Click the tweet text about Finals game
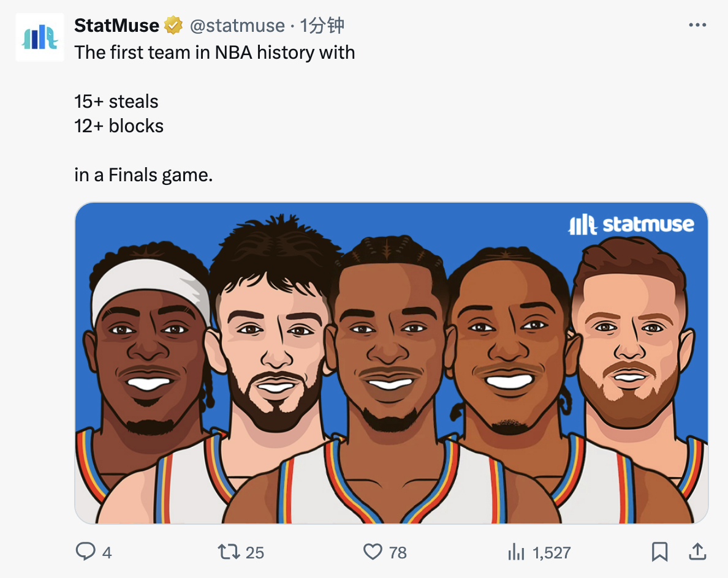Viewport: 728px width, 578px height. 143,175
